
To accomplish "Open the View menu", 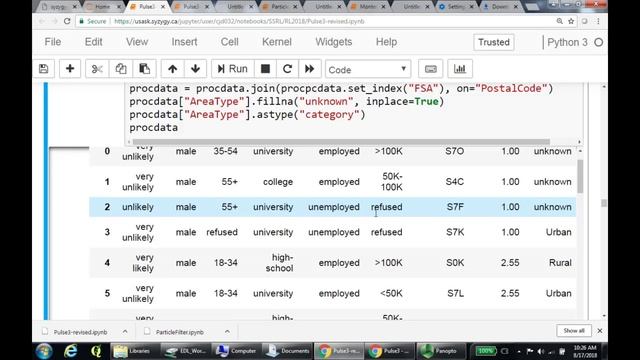I will click(137, 42).
